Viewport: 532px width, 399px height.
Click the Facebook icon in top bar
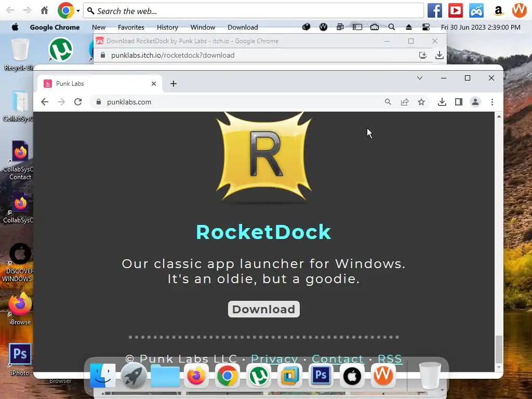pos(435,10)
